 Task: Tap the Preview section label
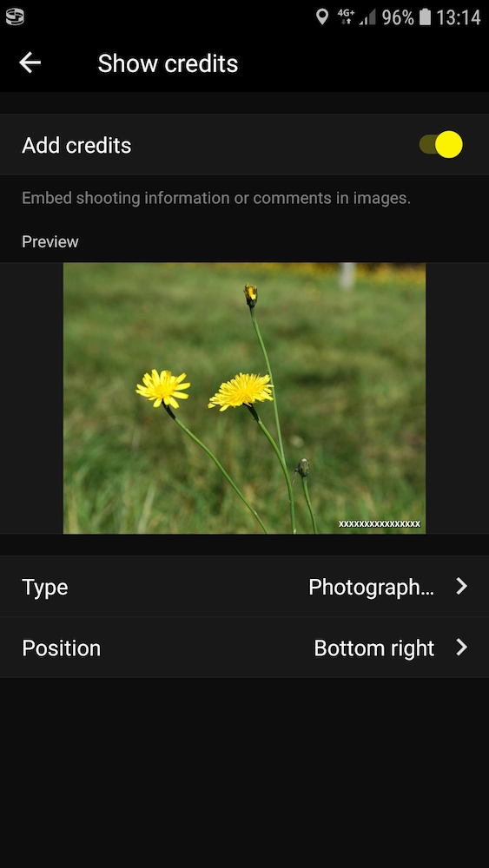click(50, 242)
